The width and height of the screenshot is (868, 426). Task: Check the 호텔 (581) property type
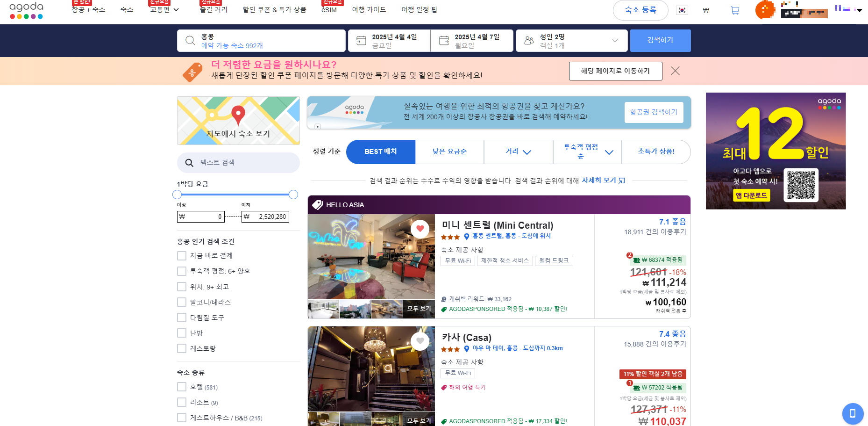click(x=182, y=387)
